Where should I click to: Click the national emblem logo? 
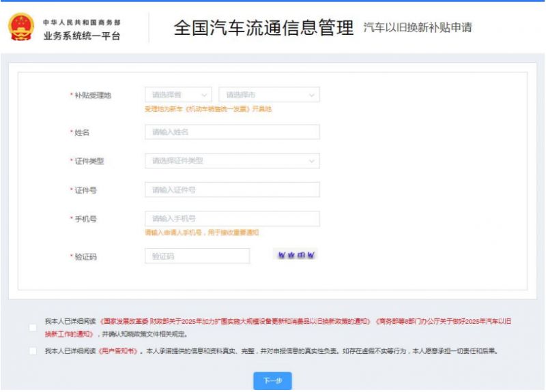click(x=20, y=28)
